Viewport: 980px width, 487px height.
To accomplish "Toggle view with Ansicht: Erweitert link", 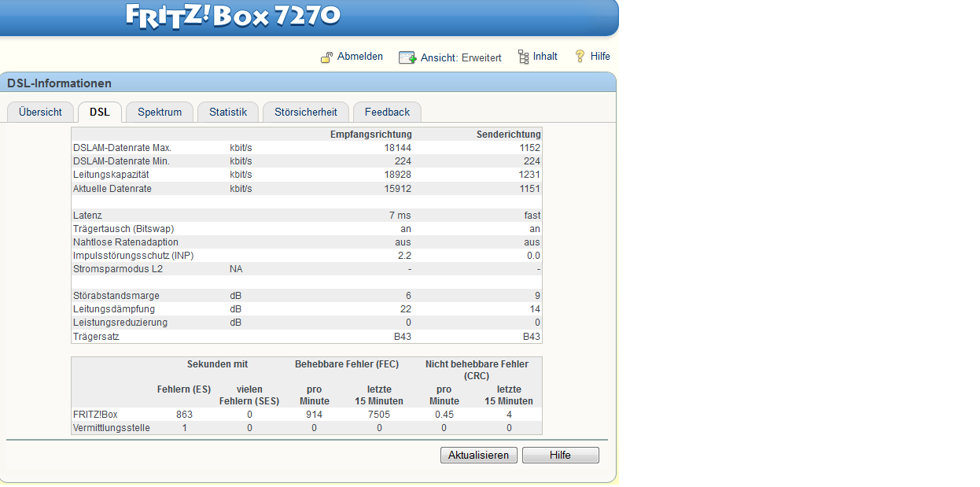I will coord(461,57).
